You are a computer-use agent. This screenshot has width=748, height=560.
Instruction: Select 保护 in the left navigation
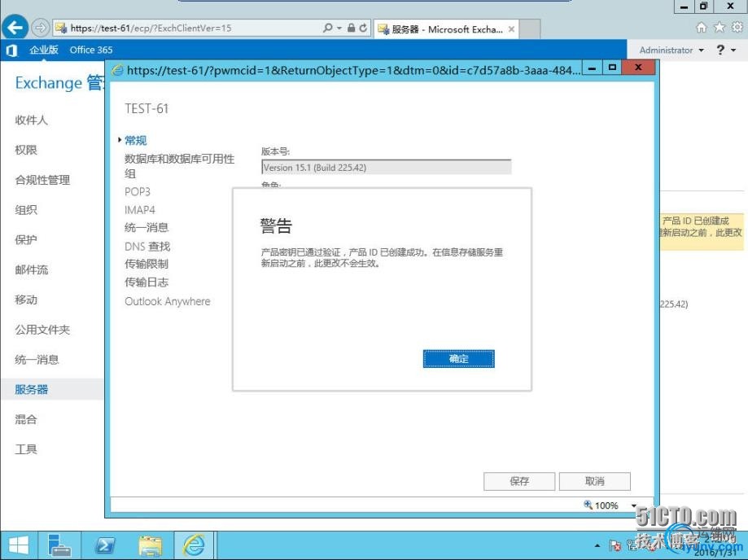coord(26,240)
